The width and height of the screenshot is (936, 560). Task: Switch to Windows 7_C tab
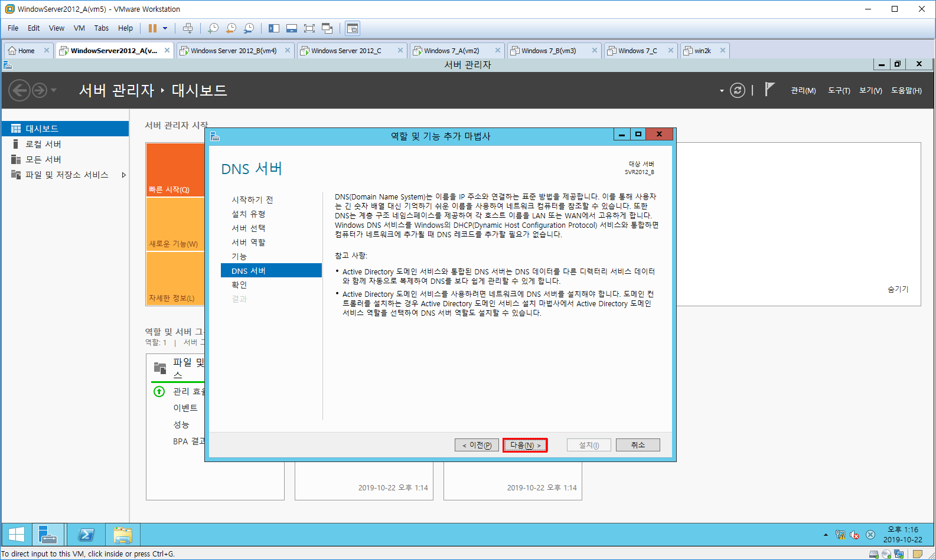pyautogui.click(x=637, y=51)
